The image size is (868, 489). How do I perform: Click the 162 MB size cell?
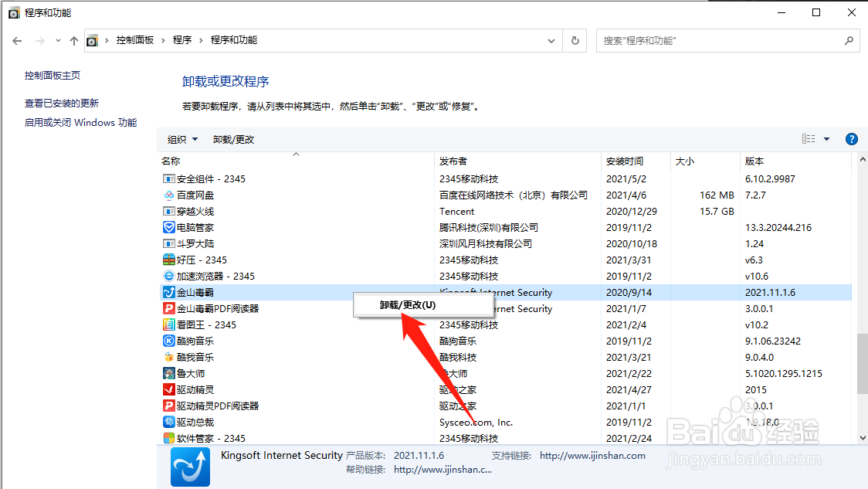(717, 195)
